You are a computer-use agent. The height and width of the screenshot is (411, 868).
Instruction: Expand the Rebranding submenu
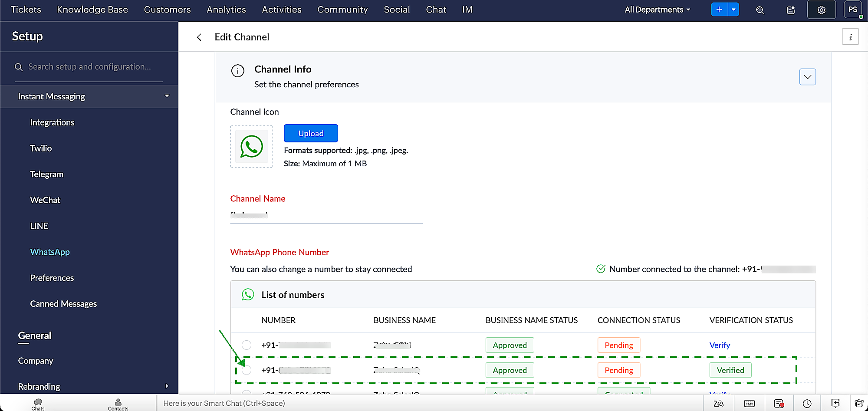click(x=167, y=386)
